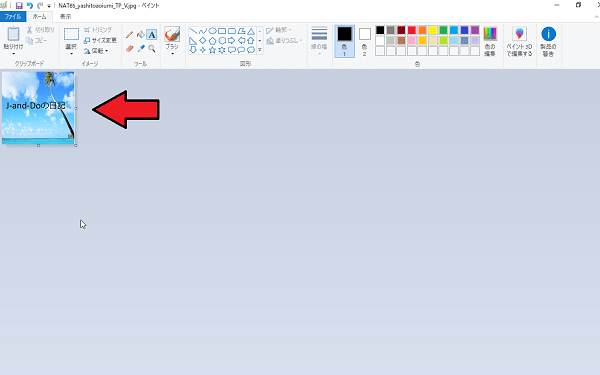Viewport: 600px width, 375px height.
Task: Click the Save icon in quick access toolbar
Action: pos(19,6)
